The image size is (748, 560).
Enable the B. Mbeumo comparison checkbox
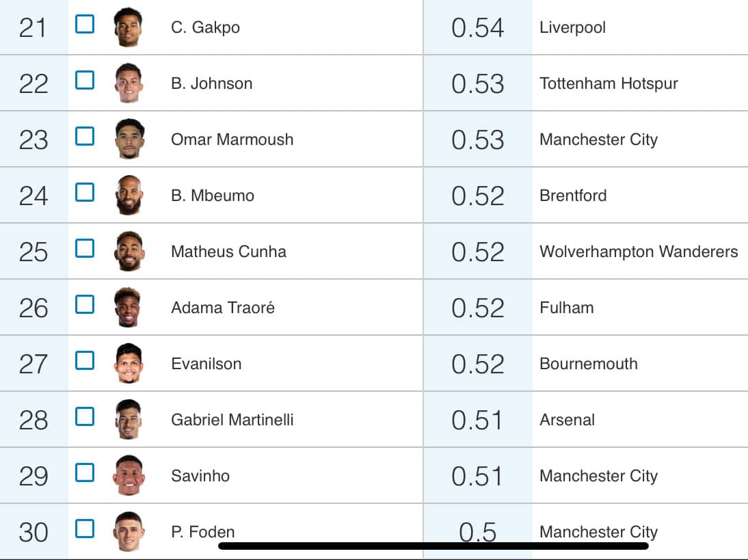(85, 193)
